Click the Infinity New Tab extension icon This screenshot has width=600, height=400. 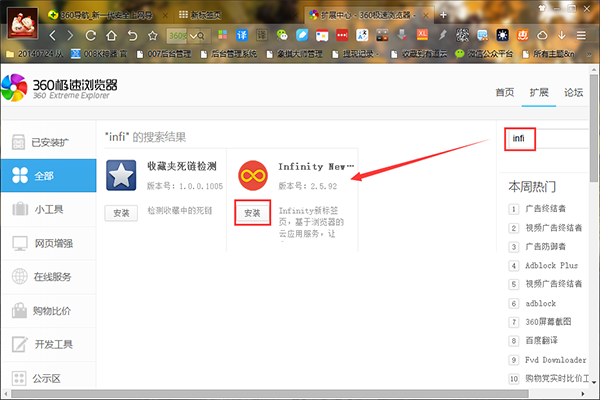[x=253, y=175]
